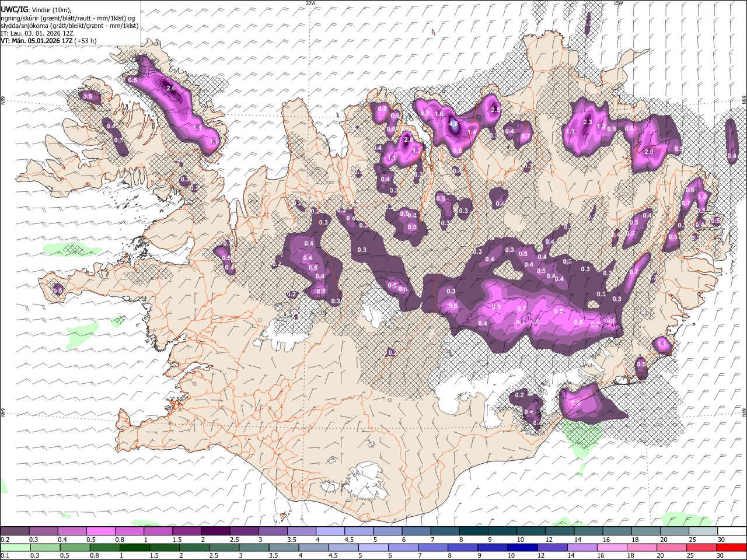Click the 'rigning/skúrir' legend description line
Screen dimensions: 747x560
(x=68, y=18)
